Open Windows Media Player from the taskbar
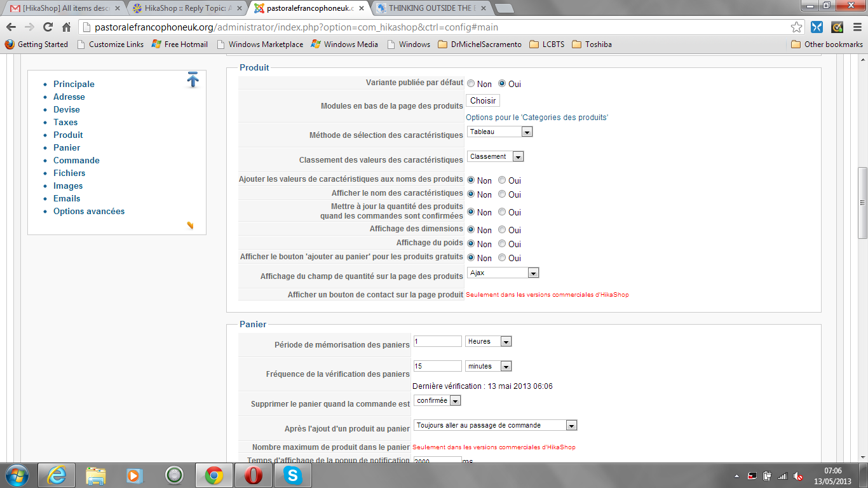 (135, 475)
